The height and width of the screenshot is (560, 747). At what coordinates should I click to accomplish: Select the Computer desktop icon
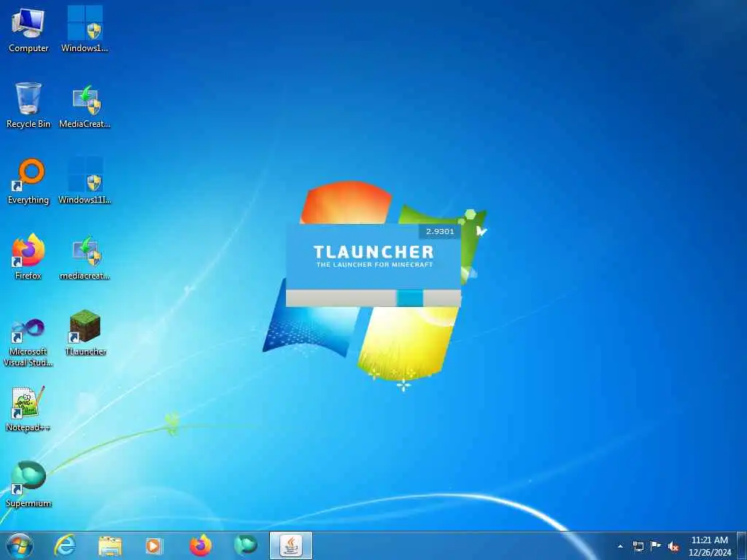pos(28,29)
